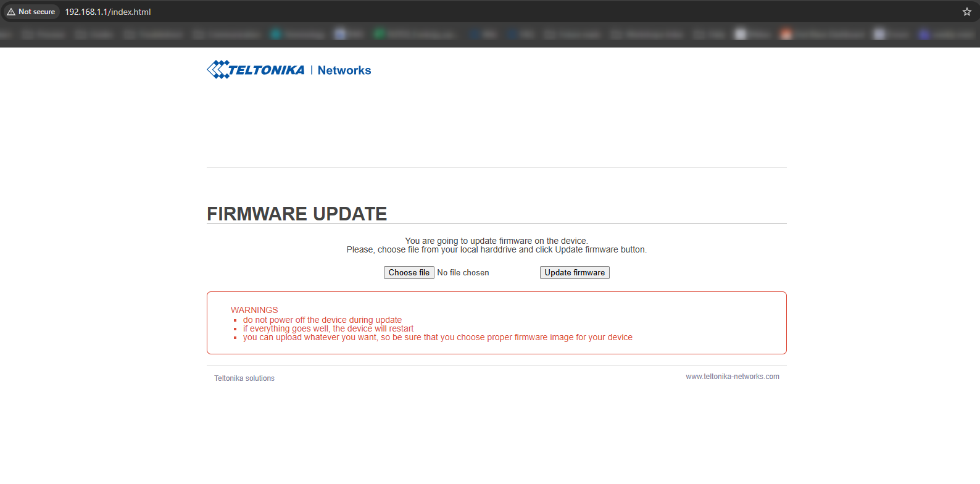Open the purple-icon bookmark in bookmarks bar
The width and height of the screenshot is (980, 484).
pyautogui.click(x=924, y=35)
